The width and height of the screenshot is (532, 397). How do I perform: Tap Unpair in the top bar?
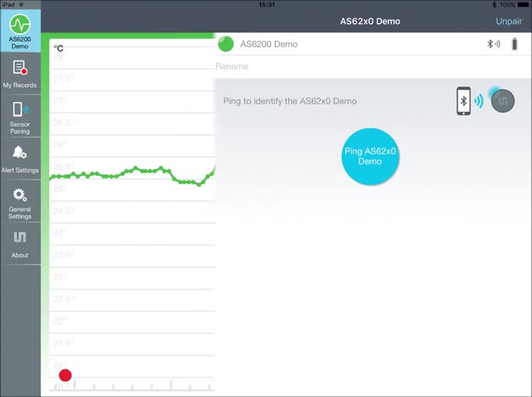(x=508, y=21)
